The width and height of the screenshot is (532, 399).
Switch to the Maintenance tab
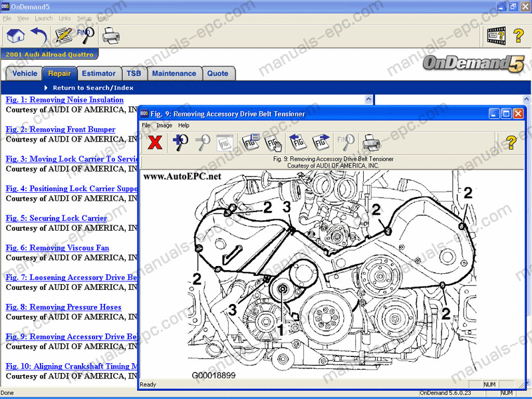(x=174, y=73)
